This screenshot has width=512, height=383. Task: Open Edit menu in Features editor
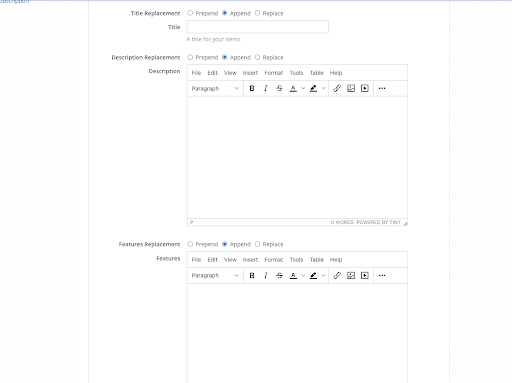click(x=212, y=260)
